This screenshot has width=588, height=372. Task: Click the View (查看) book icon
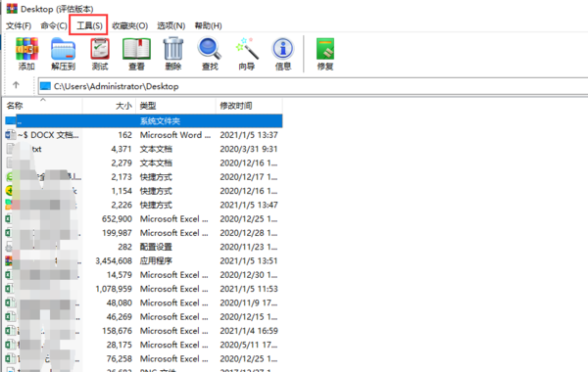point(136,49)
